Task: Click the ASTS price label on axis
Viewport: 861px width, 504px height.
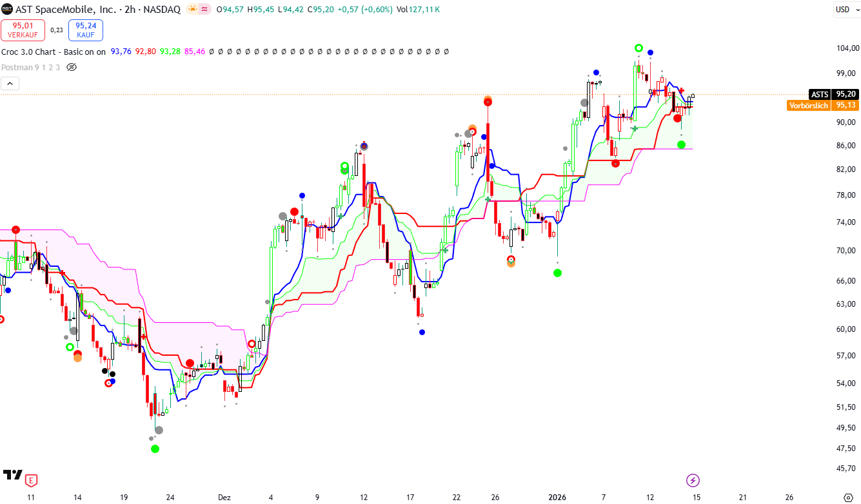Action: click(x=819, y=94)
